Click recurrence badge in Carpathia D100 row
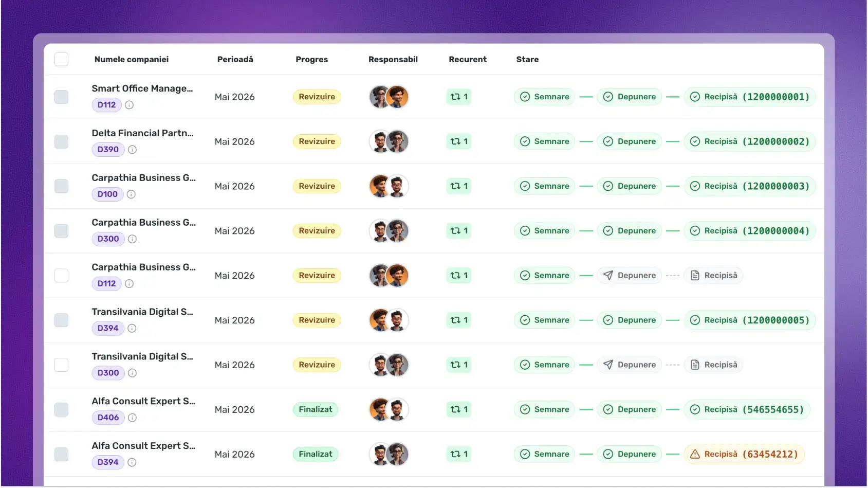868x488 pixels. pos(459,186)
